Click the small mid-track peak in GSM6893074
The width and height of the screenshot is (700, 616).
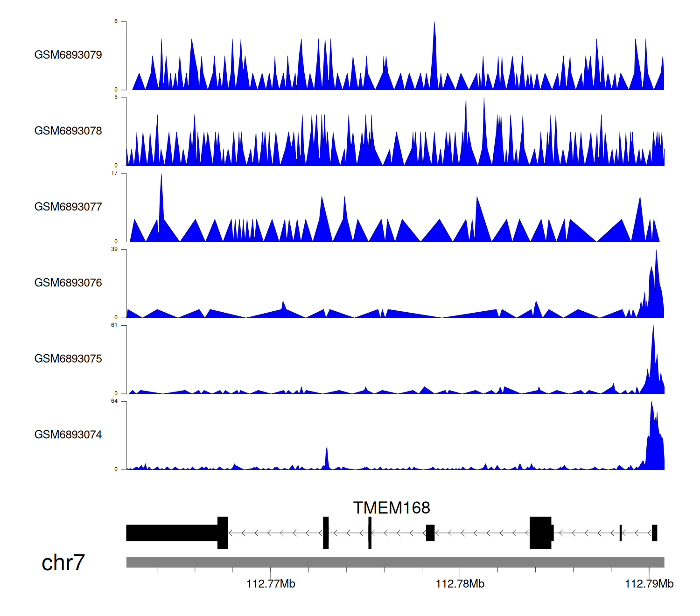(x=327, y=458)
